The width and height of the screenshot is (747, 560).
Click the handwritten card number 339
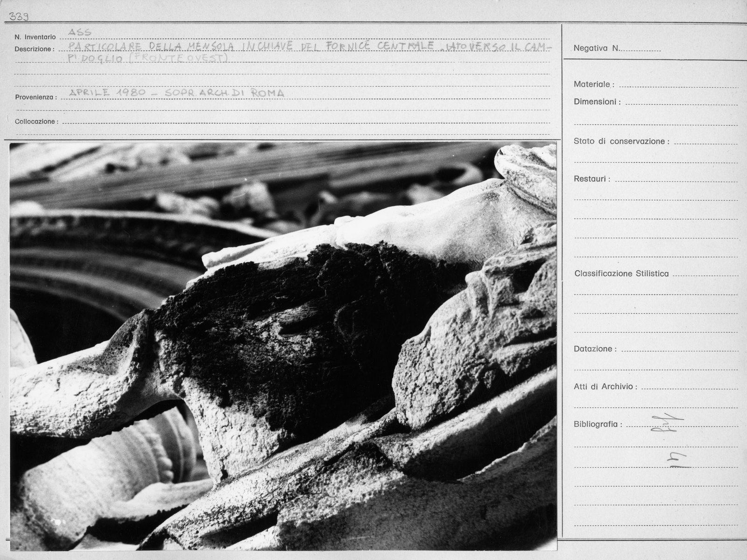point(19,17)
